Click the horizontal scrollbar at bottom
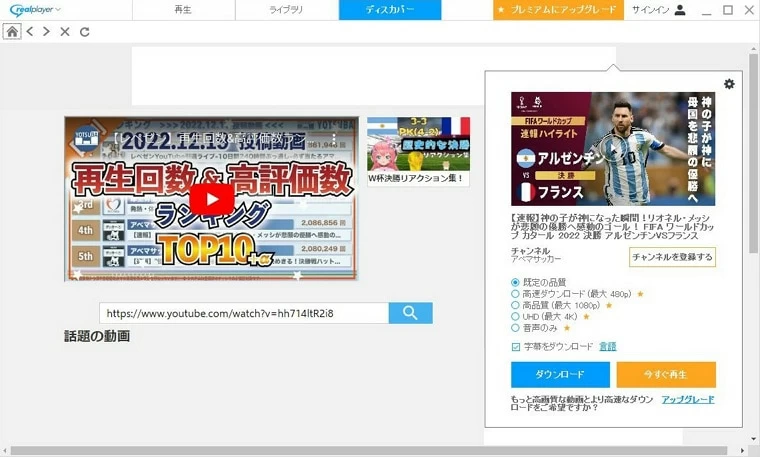Viewport: 760px width, 457px height. 368,451
